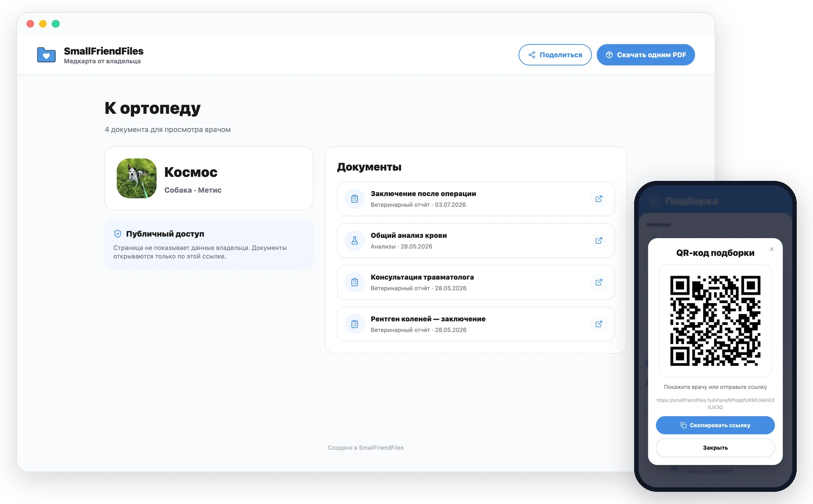
Task: Click the SmallFriendFiles folder-heart logo
Action: click(x=46, y=55)
